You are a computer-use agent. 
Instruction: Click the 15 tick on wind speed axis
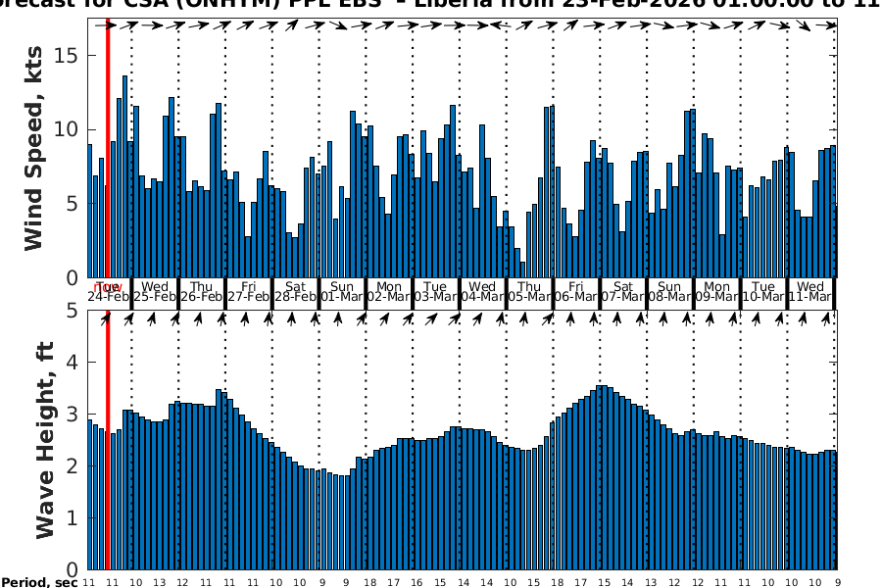click(66, 56)
